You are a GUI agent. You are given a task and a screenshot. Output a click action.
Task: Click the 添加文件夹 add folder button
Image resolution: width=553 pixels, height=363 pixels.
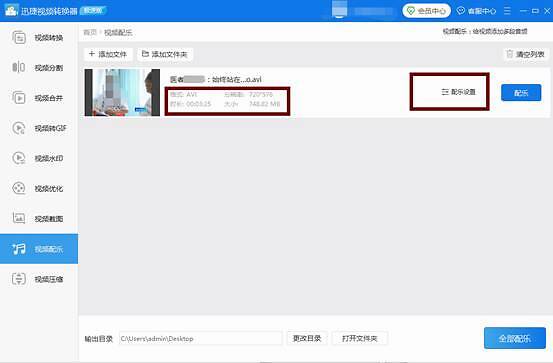click(165, 54)
